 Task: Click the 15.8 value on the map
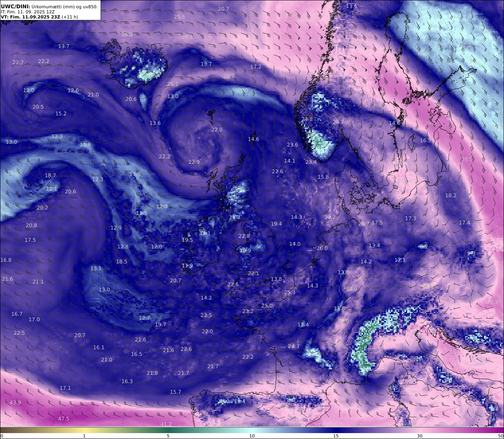pyautogui.click(x=323, y=177)
